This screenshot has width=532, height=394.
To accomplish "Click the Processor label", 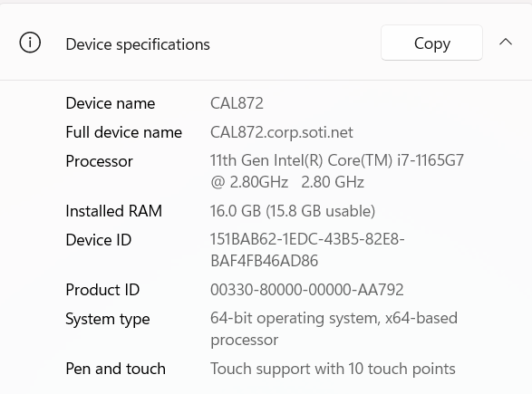I will pyautogui.click(x=99, y=161).
